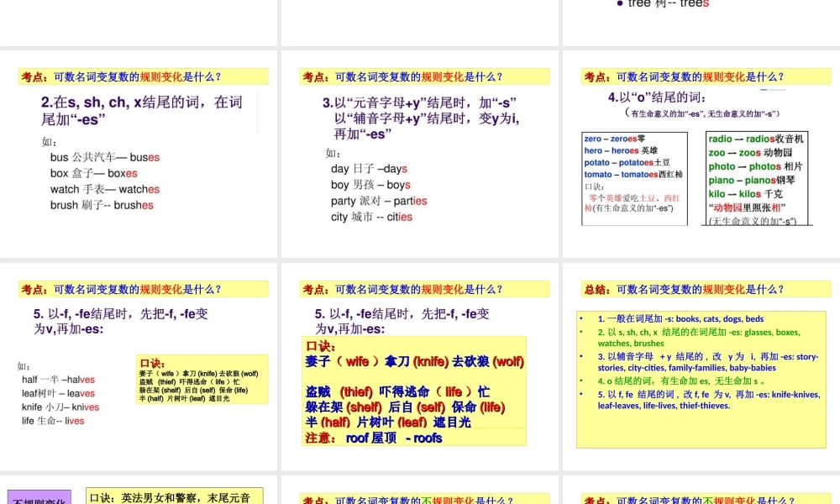Click the line 'tomato – tomatoes西红柿'
Viewport: 840px width, 504px height.
pyautogui.click(x=633, y=174)
